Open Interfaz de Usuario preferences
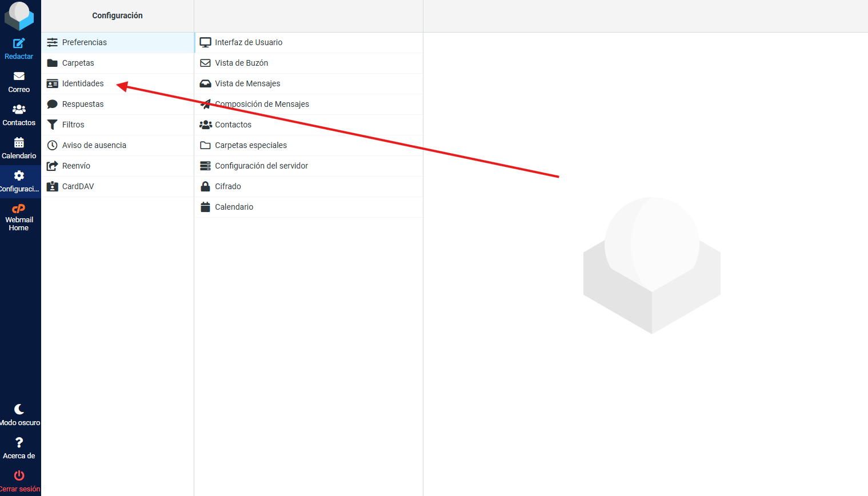 point(249,42)
